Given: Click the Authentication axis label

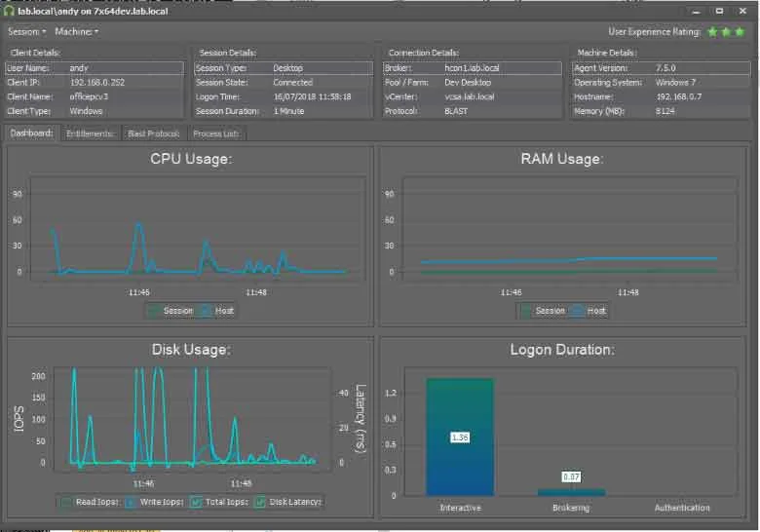Looking at the screenshot, I should coord(682,508).
